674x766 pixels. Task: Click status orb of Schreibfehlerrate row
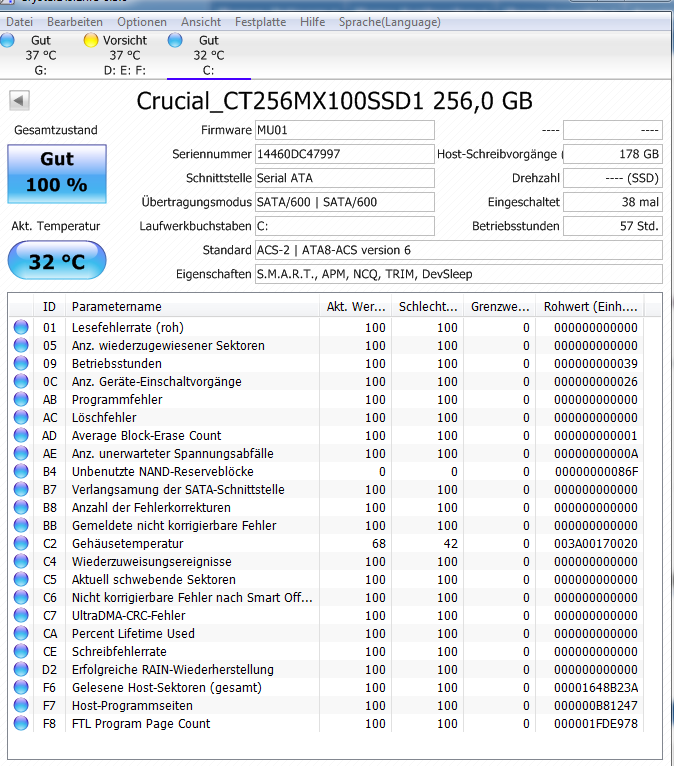point(21,652)
